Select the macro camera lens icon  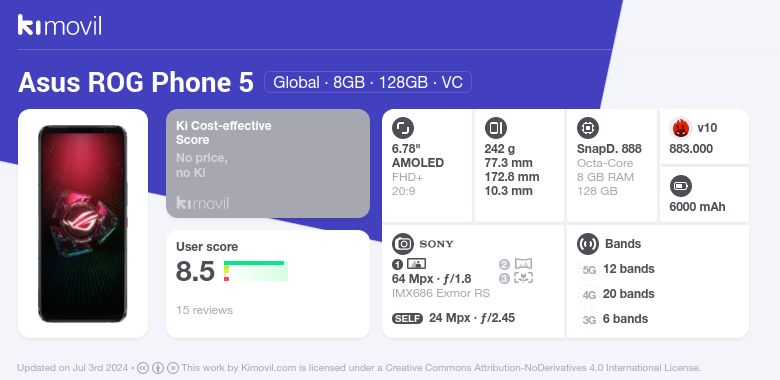tap(523, 278)
